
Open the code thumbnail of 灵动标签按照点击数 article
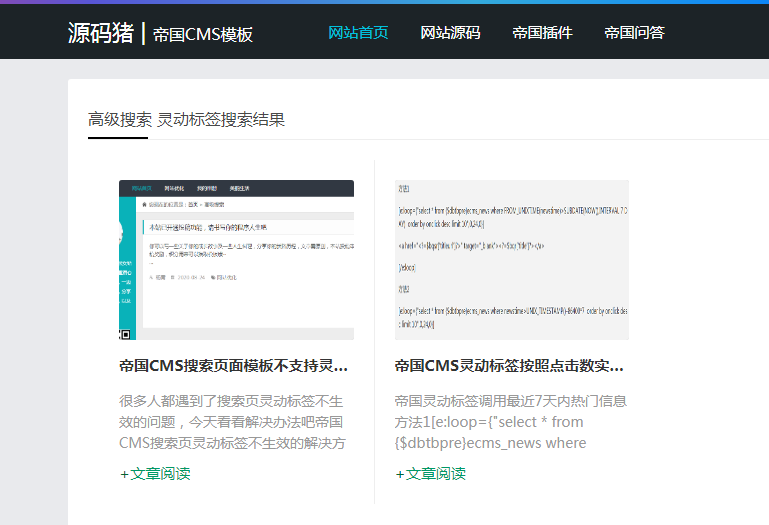tap(512, 260)
